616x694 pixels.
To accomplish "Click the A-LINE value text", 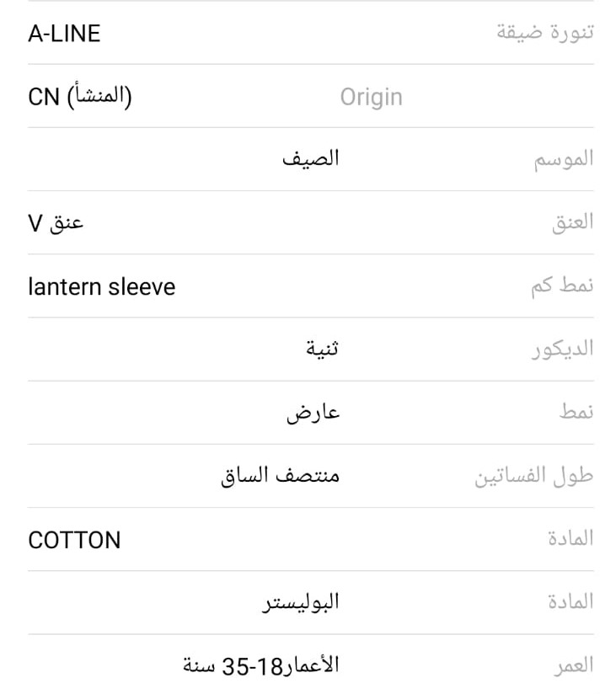I will tap(64, 34).
